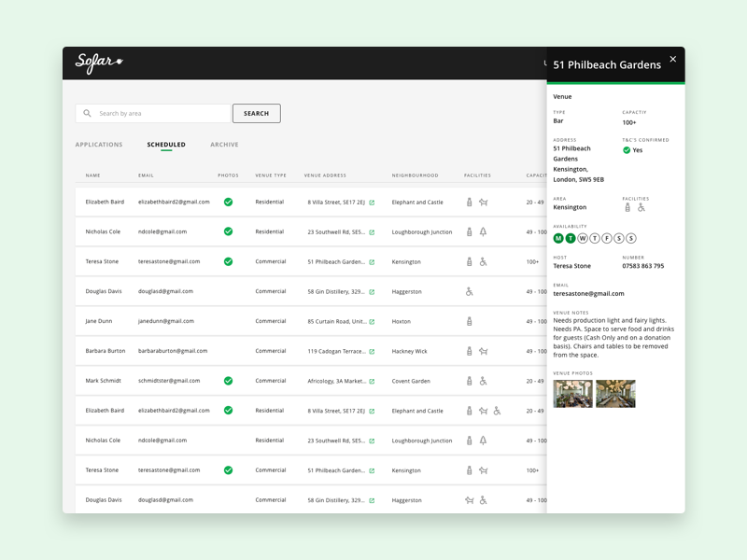Click the seating icon in a Douglas Davis row
Screen dimensions: 747x560
[x=470, y=500]
